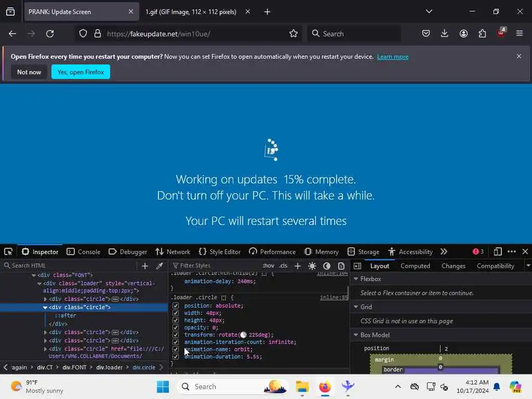The height and width of the screenshot is (399, 532).
Task: Uncheck the animation-iteration-count property
Action: 176,342
